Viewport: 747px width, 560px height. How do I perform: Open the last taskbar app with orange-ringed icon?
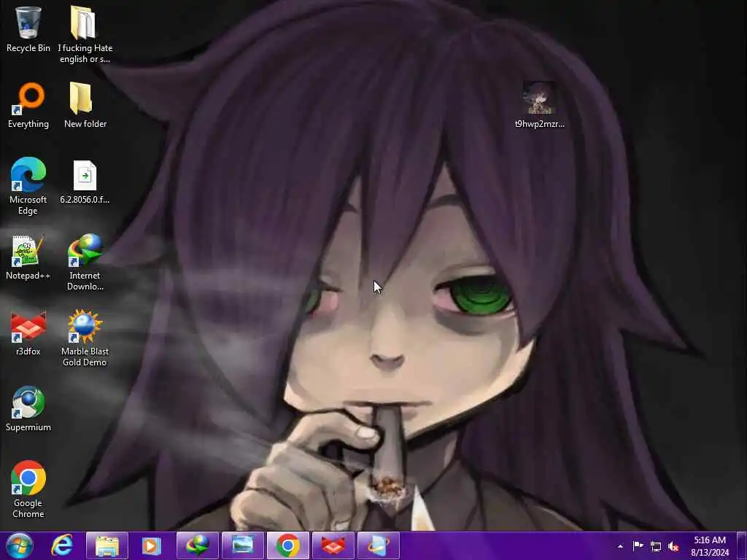(x=379, y=545)
